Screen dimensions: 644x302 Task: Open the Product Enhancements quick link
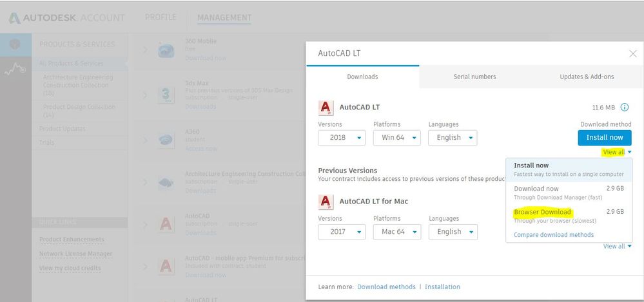72,240
